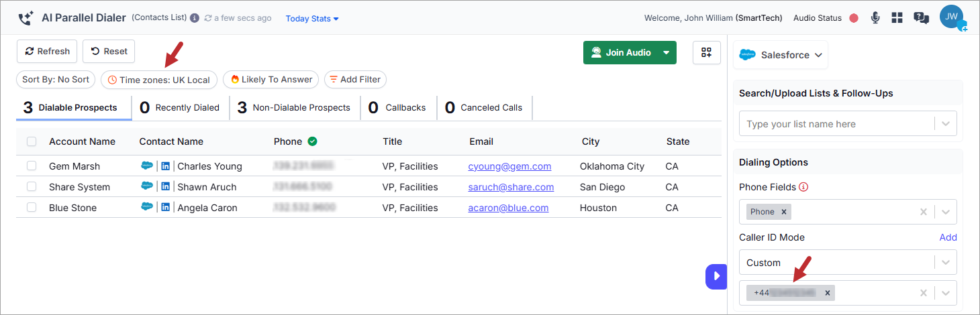Click the Blue Stone account name
Viewport: 980px width, 315px height.
coord(72,208)
